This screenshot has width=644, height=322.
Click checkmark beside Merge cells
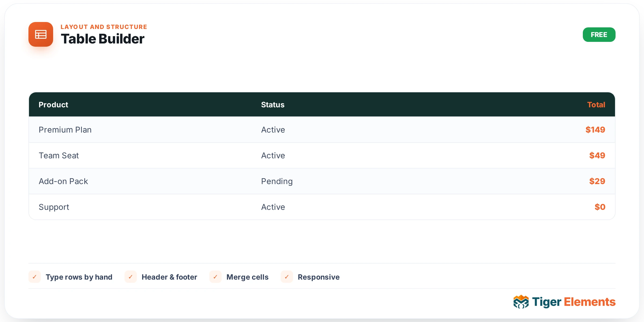pyautogui.click(x=215, y=277)
